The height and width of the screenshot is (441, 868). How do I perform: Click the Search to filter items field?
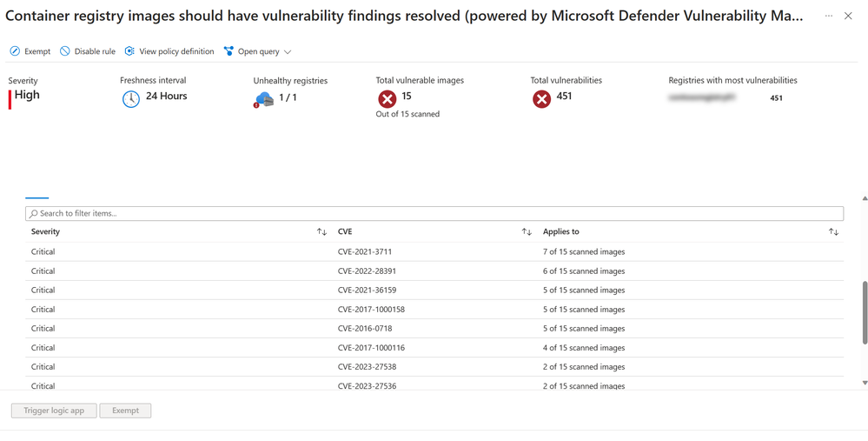[x=434, y=213]
